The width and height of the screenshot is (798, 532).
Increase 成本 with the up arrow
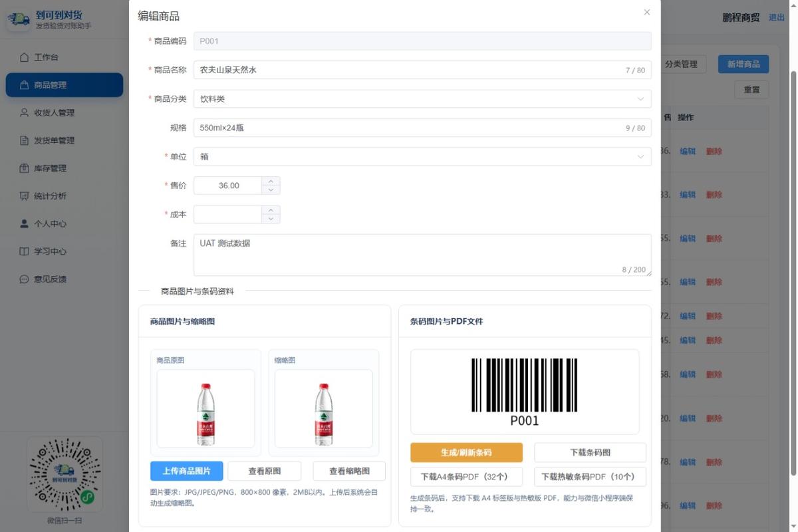click(271, 210)
